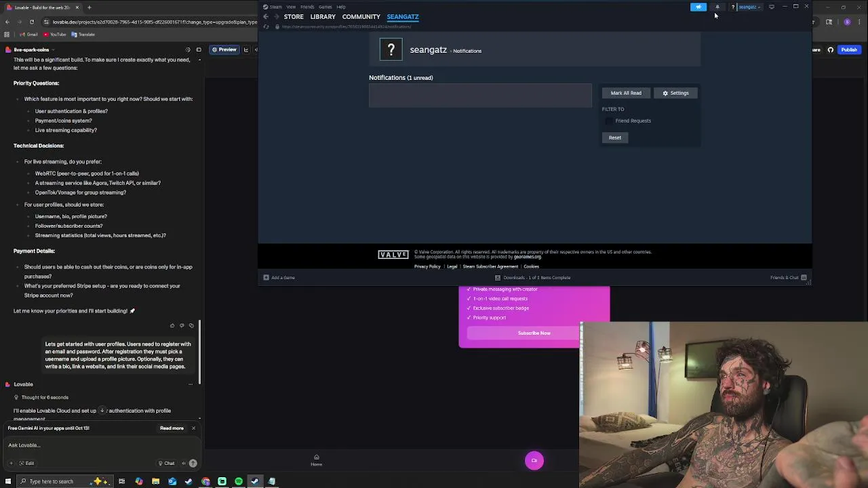
Task: Open Steam notifications bell
Action: [717, 7]
